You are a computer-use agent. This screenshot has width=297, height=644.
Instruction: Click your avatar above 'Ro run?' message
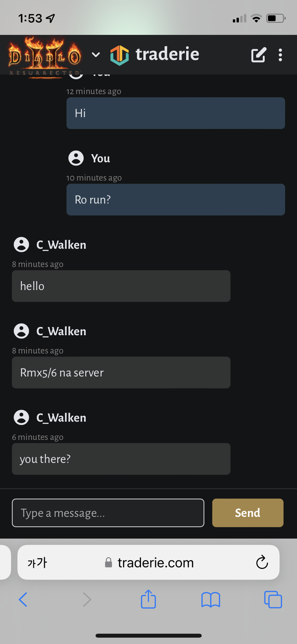(x=76, y=158)
